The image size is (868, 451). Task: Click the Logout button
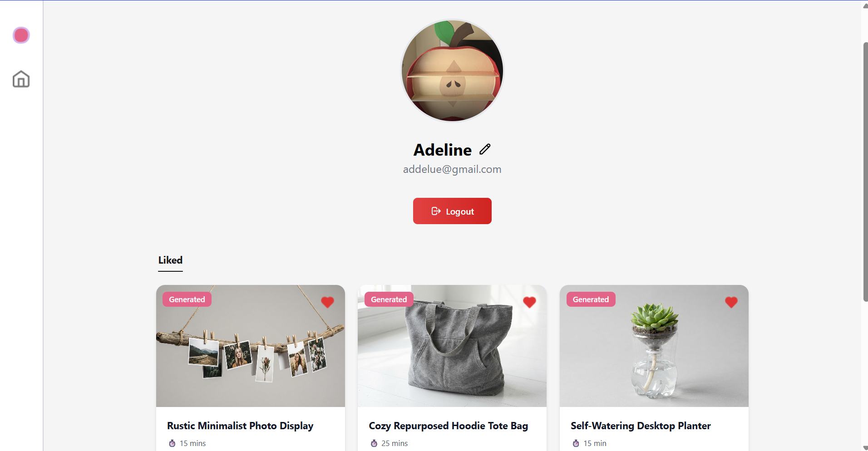[x=452, y=211]
